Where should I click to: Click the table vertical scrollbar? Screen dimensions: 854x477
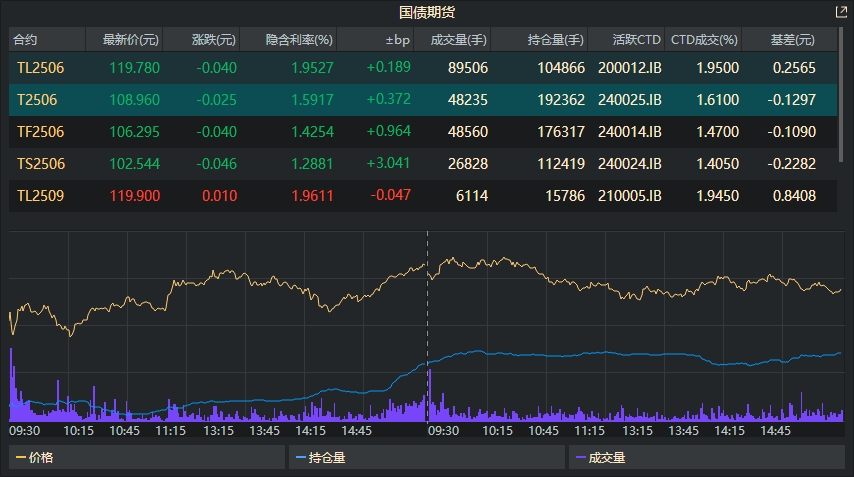point(841,95)
